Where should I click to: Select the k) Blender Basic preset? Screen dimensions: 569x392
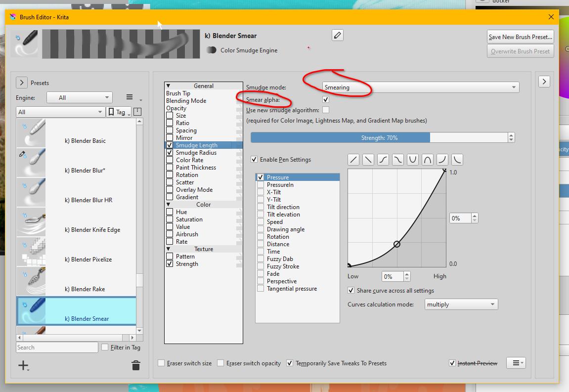coord(76,133)
